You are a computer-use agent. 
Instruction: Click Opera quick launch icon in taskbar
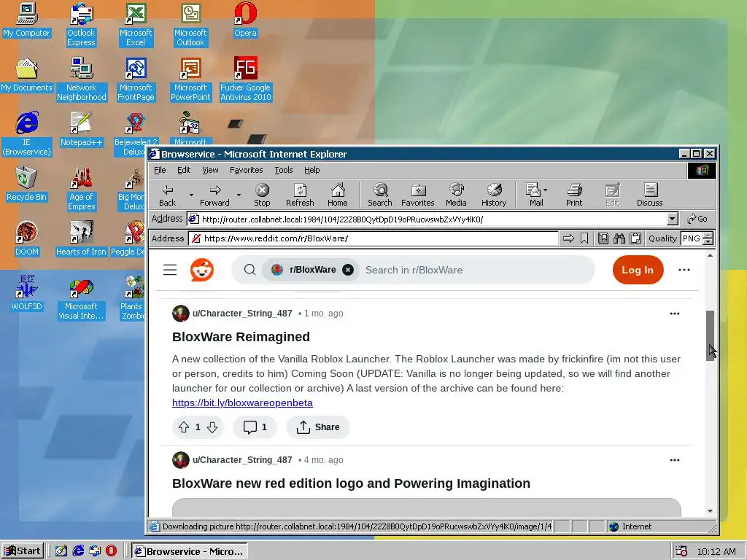pos(111,551)
